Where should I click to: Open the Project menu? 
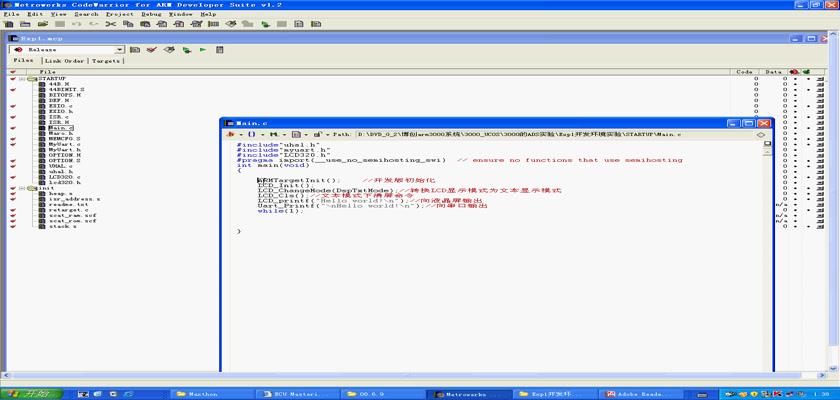tap(119, 14)
